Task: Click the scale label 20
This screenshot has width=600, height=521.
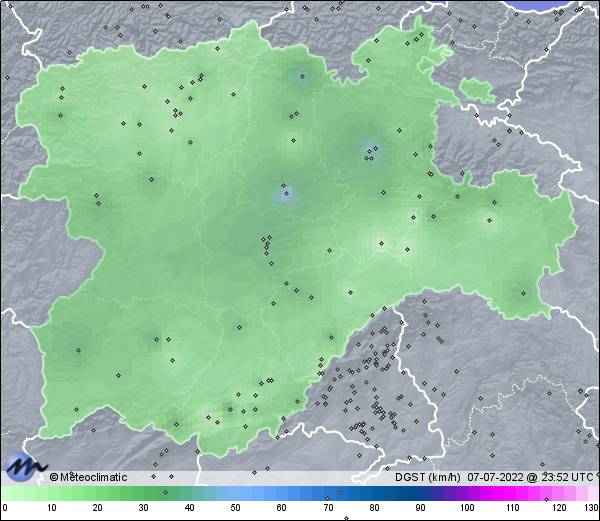Action: 98,508
